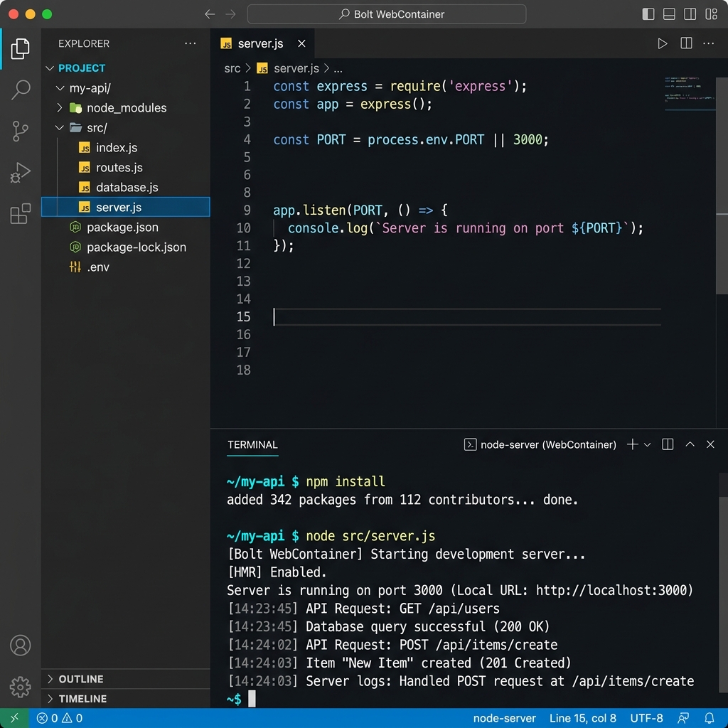
Task: Click UTF-8 encoding in status bar
Action: click(x=646, y=718)
